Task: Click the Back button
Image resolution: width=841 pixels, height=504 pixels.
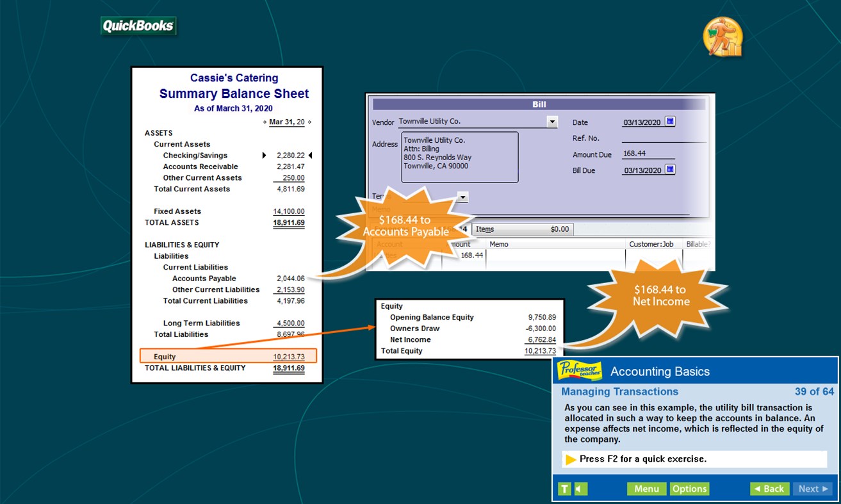Action: tap(769, 489)
